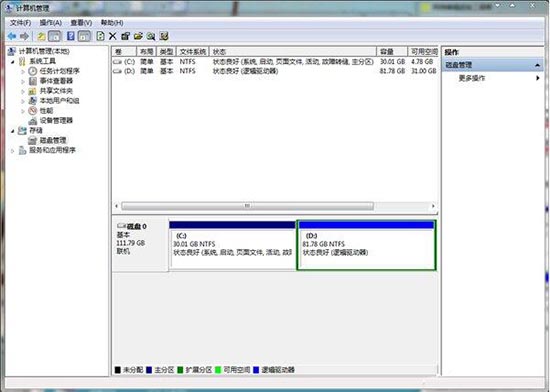Click the 4.78 GB free space cell
This screenshot has height=392, width=550.
tap(422, 62)
